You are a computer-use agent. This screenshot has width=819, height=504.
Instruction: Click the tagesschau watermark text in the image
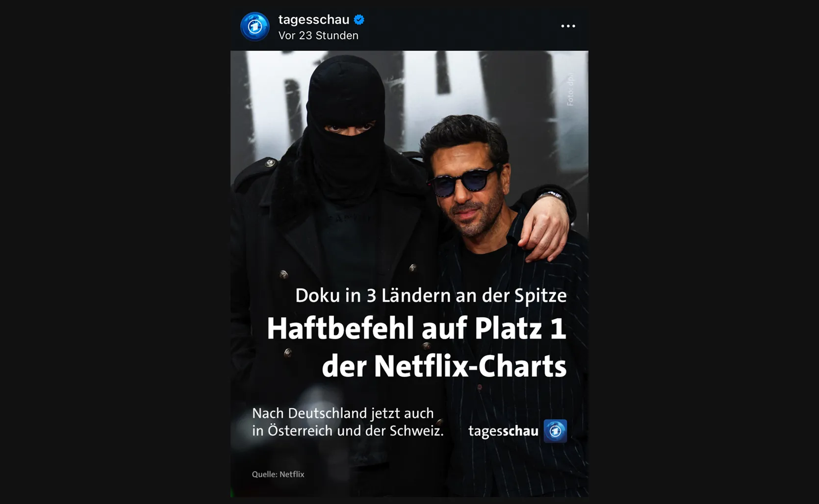pos(503,431)
